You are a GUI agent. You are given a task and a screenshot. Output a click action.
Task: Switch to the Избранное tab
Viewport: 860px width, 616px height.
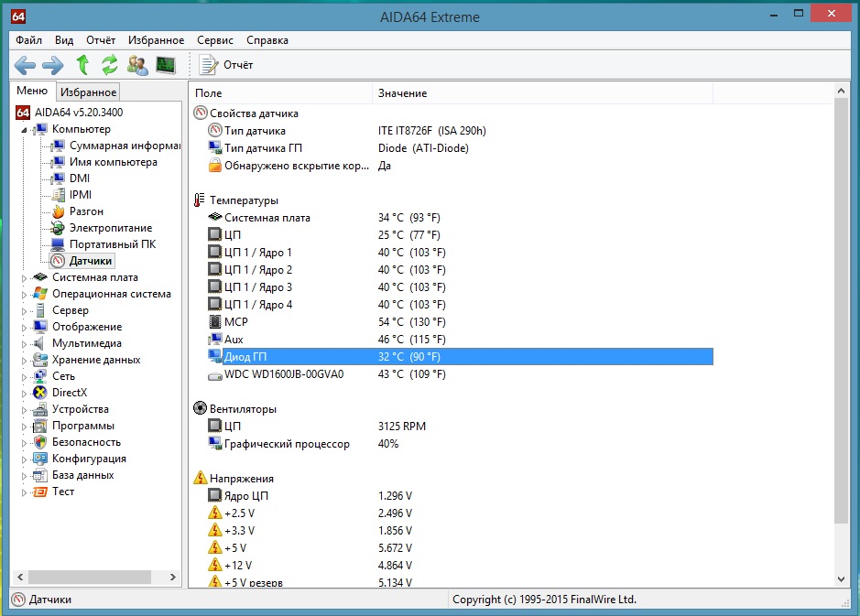[88, 92]
